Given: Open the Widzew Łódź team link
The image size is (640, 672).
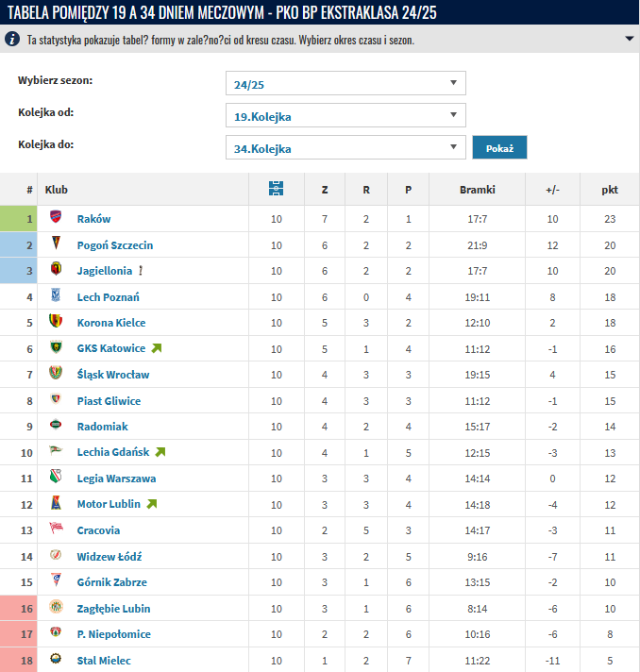Looking at the screenshot, I should click(x=109, y=557).
